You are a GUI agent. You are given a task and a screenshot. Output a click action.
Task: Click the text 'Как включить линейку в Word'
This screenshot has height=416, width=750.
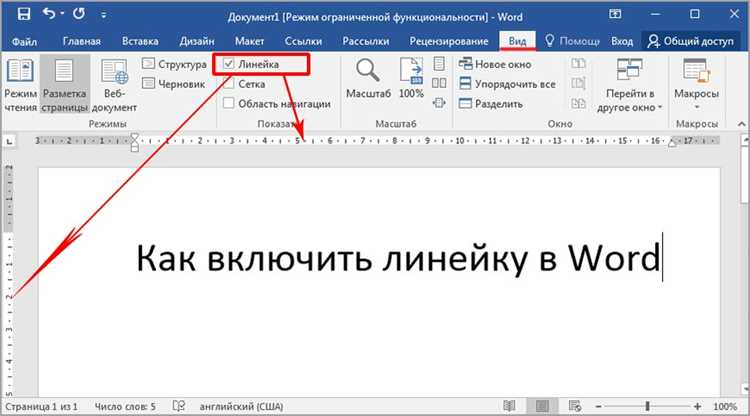point(398,258)
